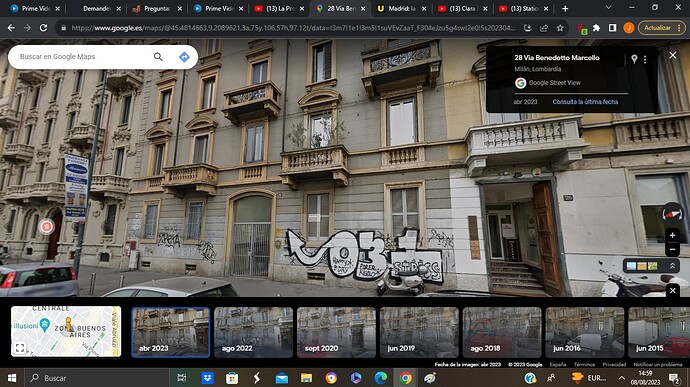
Task: Toggle the browser side panel icon
Action: point(612,28)
